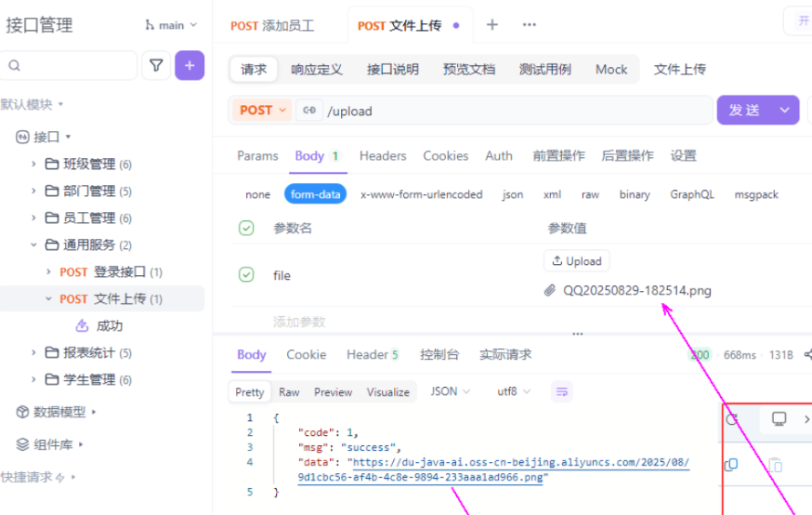This screenshot has height=515, width=812.
Task: Click the /upload URL input field
Action: pyautogui.click(x=511, y=111)
